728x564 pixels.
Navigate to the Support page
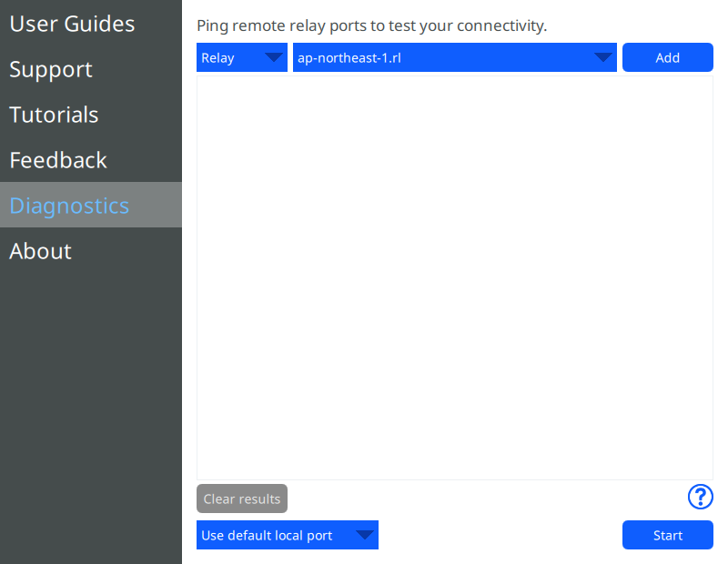[50, 69]
